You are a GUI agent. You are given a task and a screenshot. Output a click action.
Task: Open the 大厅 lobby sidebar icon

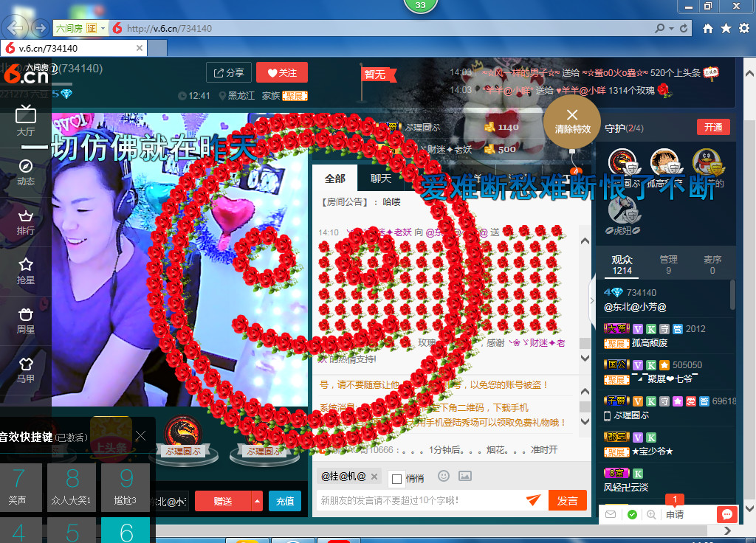coord(26,120)
